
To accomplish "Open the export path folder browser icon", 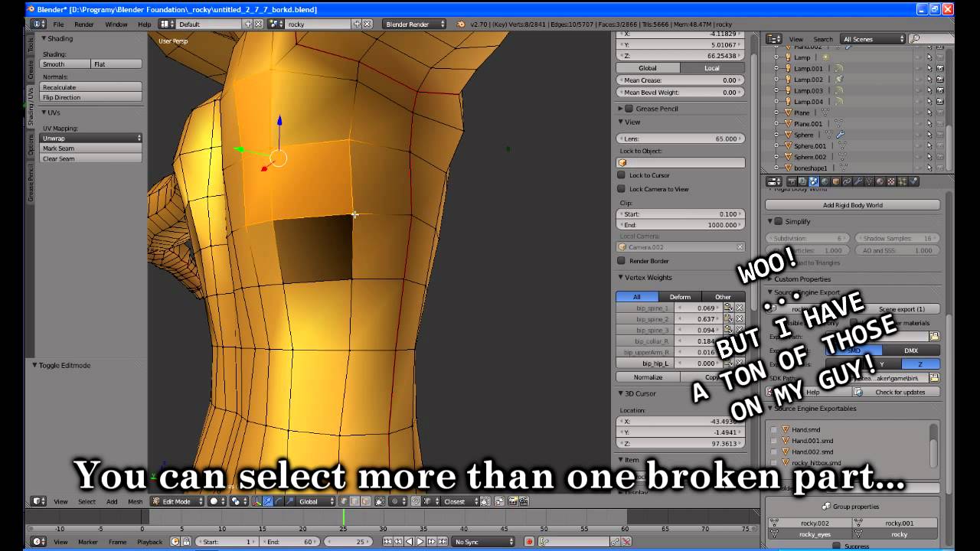I will point(934,337).
